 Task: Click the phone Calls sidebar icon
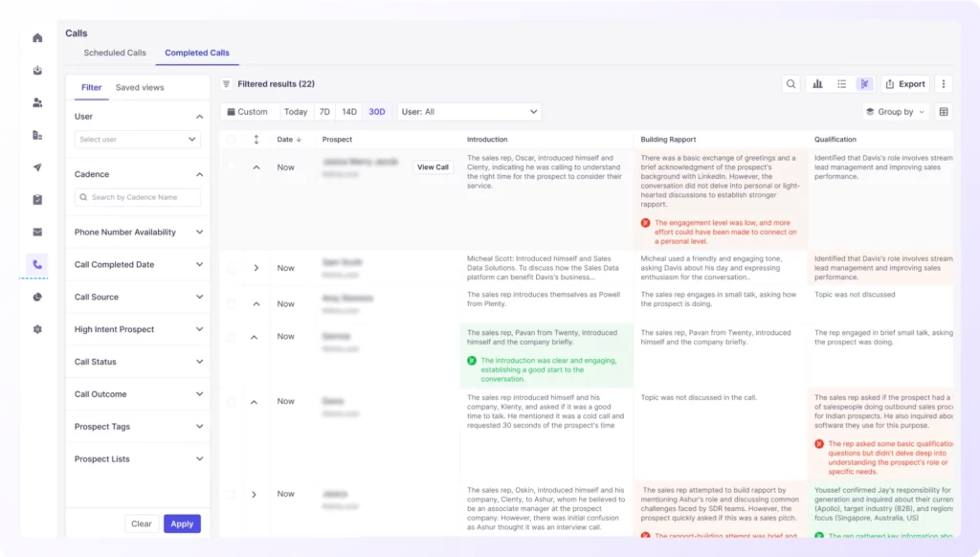point(37,264)
